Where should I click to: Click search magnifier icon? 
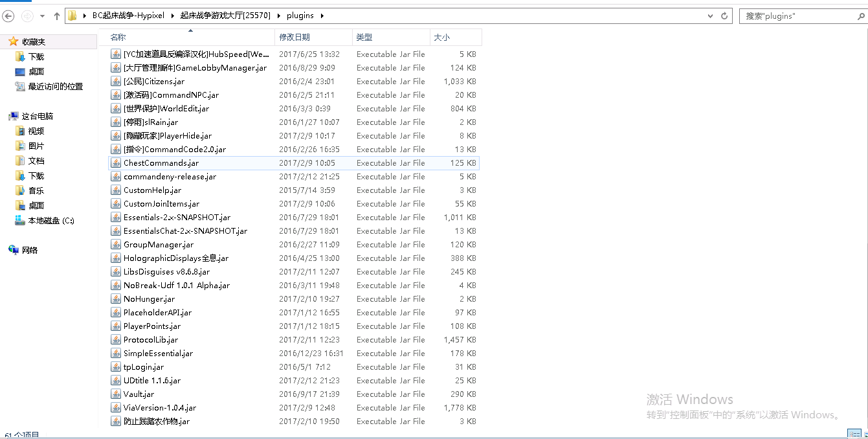860,16
